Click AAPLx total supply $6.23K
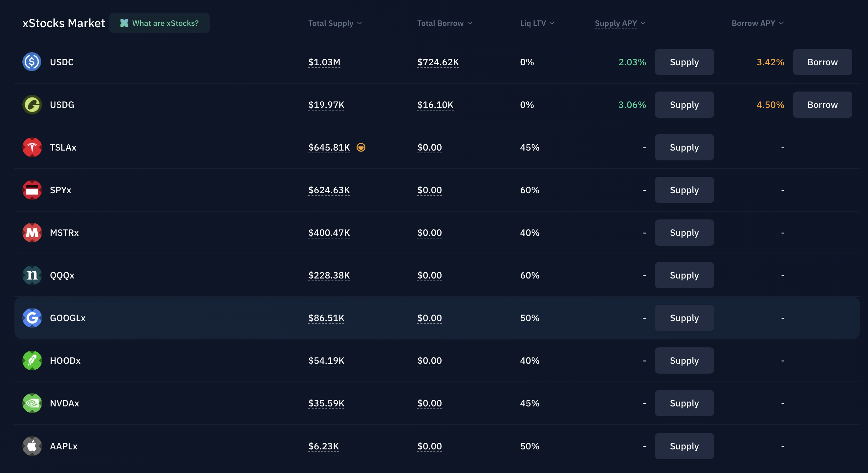This screenshot has height=473, width=868. (x=323, y=446)
